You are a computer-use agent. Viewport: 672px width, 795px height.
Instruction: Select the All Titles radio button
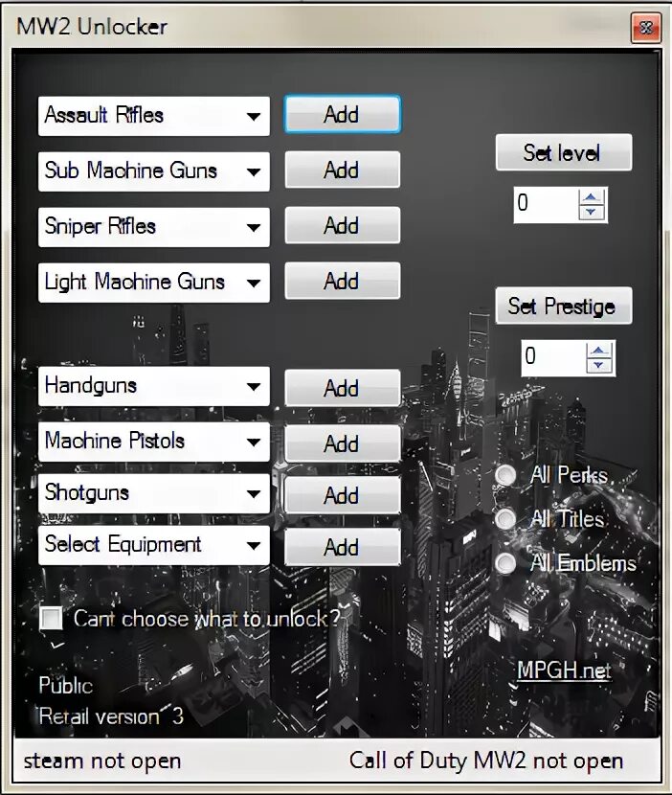tap(505, 519)
